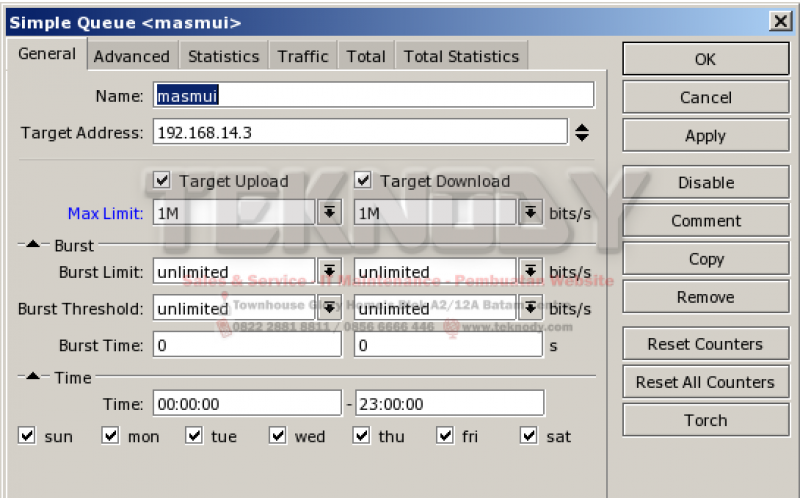Uncheck the mon day checkbox
The height and width of the screenshot is (500, 800).
click(110, 436)
